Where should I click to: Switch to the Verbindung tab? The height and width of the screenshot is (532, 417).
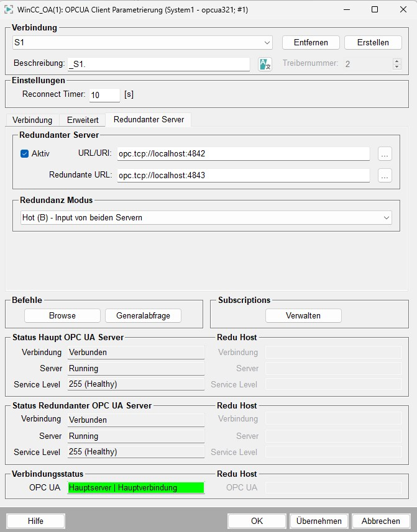point(32,120)
